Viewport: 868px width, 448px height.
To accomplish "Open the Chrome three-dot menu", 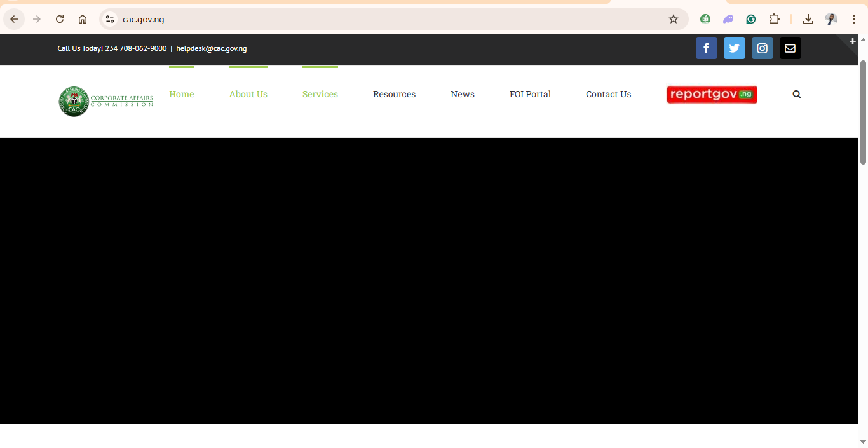I will point(854,19).
